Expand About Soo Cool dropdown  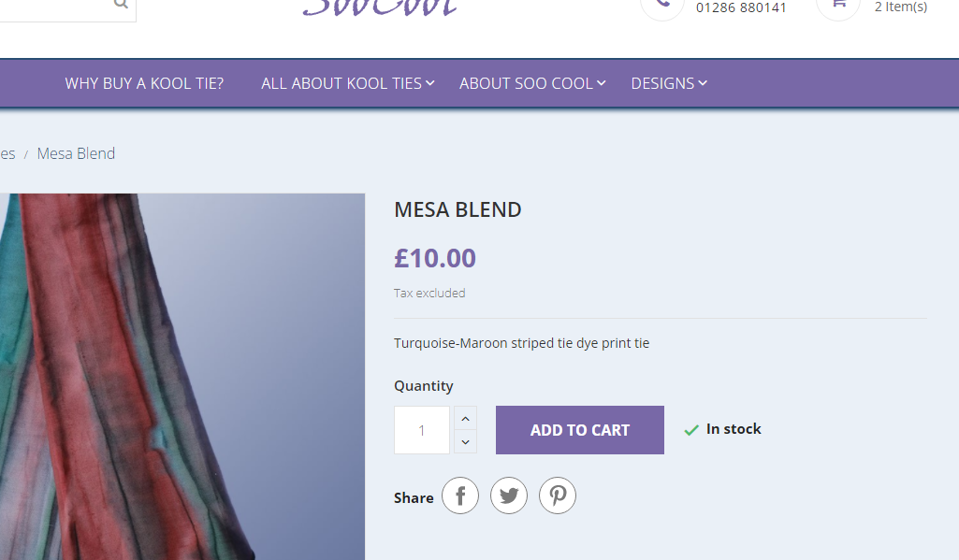coord(532,83)
